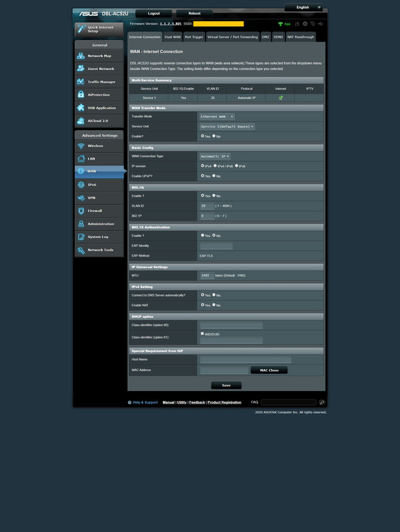This screenshot has height=532, width=400.
Task: Click the USB status icon in header
Action: 321,24
